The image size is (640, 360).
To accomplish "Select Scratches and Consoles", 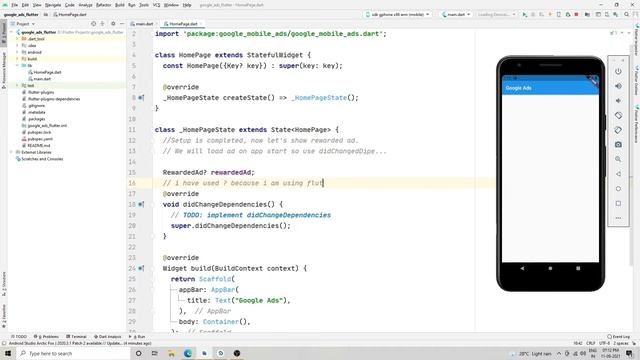I will pos(39,159).
